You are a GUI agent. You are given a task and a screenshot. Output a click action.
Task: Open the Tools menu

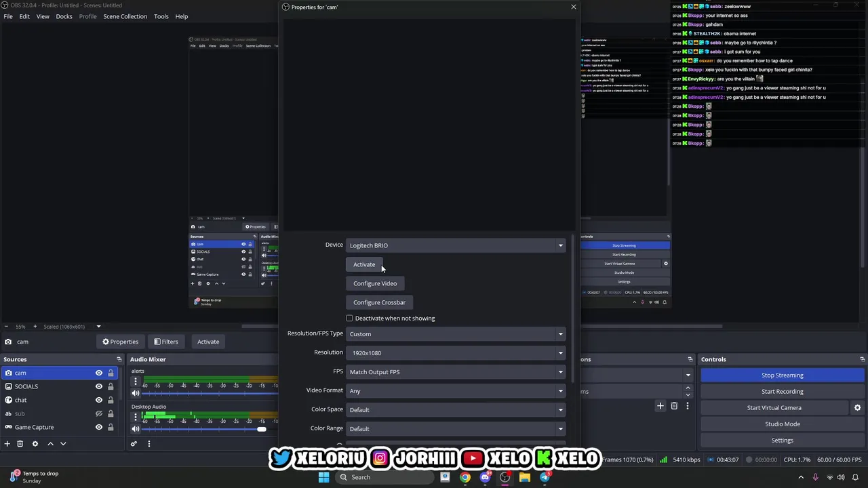(161, 16)
